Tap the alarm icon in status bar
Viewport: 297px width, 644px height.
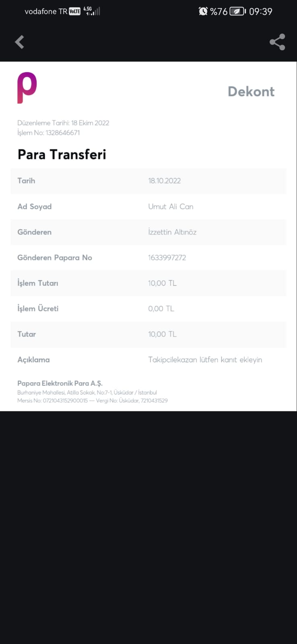coord(203,11)
